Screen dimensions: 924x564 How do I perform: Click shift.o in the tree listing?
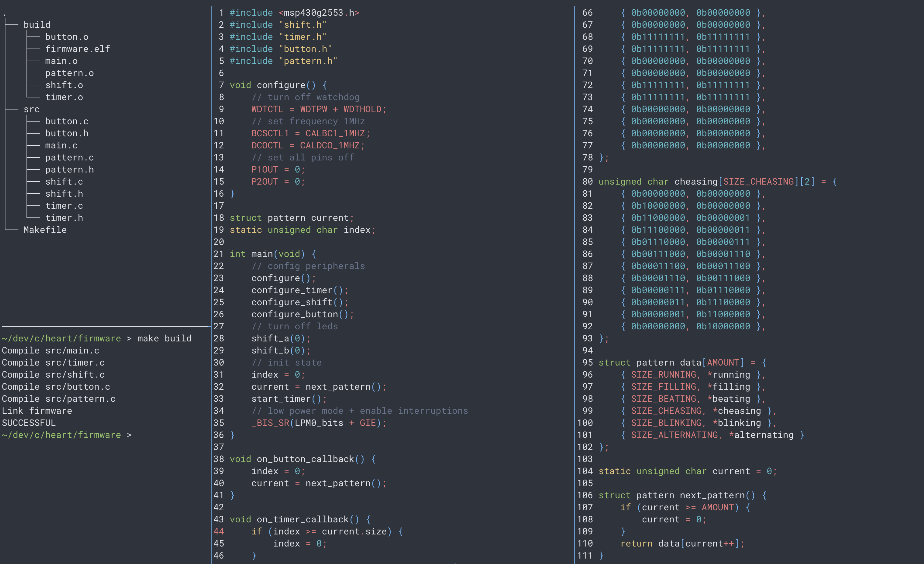[64, 85]
